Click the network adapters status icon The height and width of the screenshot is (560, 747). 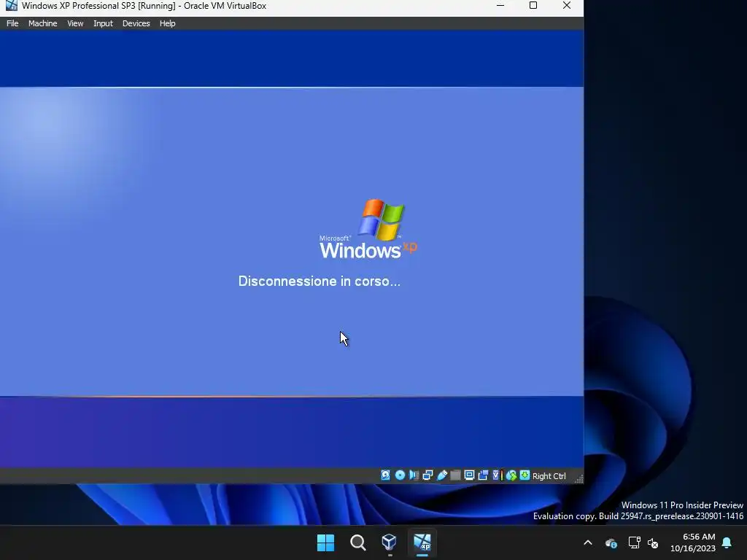[x=427, y=475]
